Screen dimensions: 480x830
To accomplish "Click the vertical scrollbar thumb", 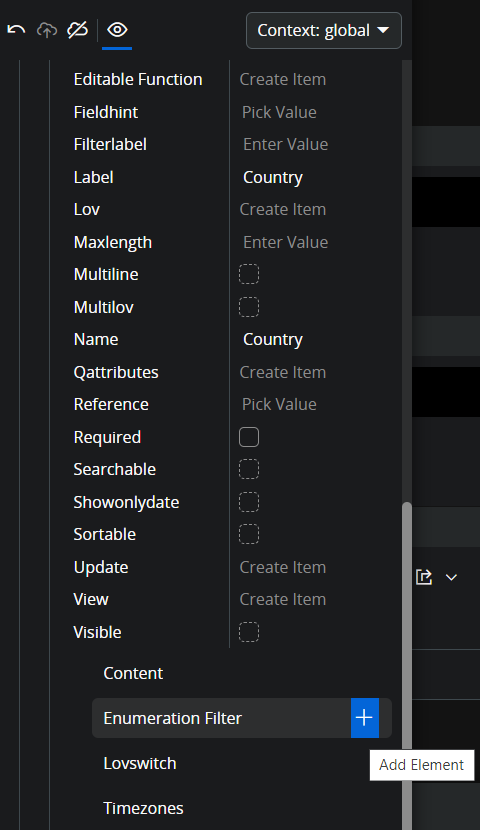I will coord(406,666).
